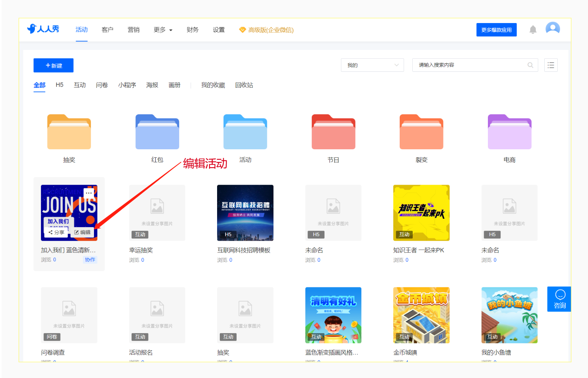Click the 更多爆款应用 button
This screenshot has height=378, width=588.
click(x=496, y=30)
